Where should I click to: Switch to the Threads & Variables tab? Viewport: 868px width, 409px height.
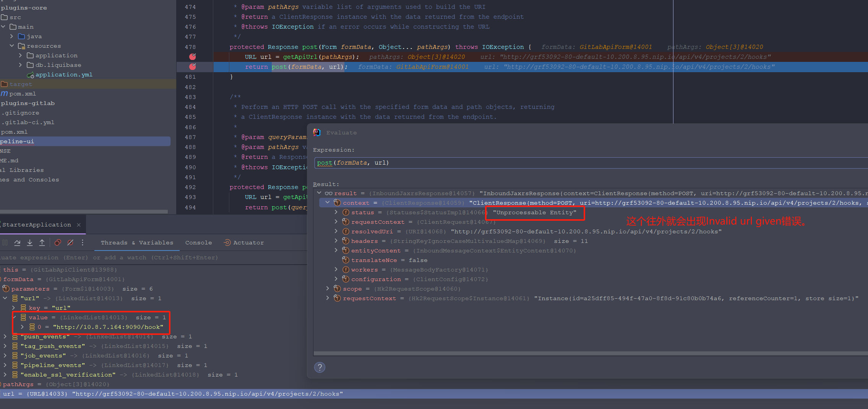pos(137,242)
